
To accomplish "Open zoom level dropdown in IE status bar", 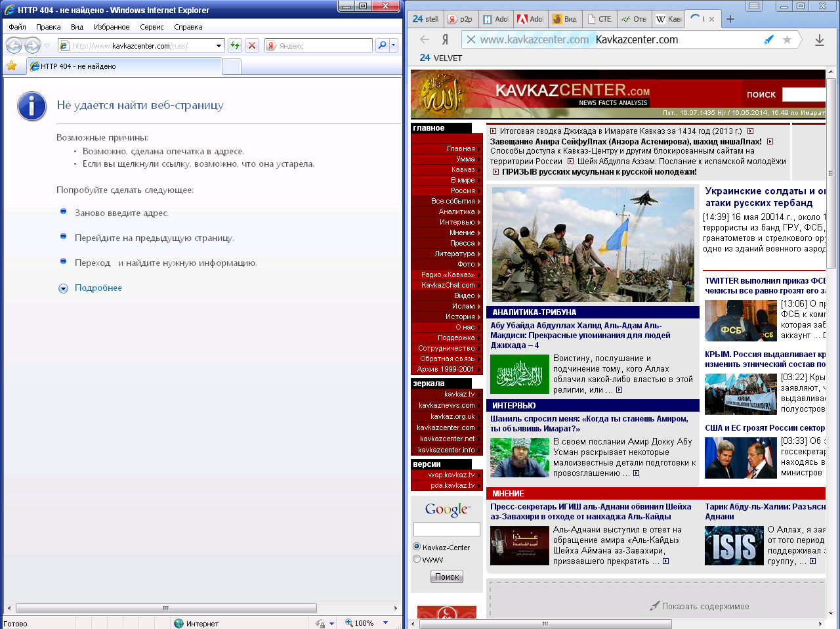I will click(x=385, y=622).
